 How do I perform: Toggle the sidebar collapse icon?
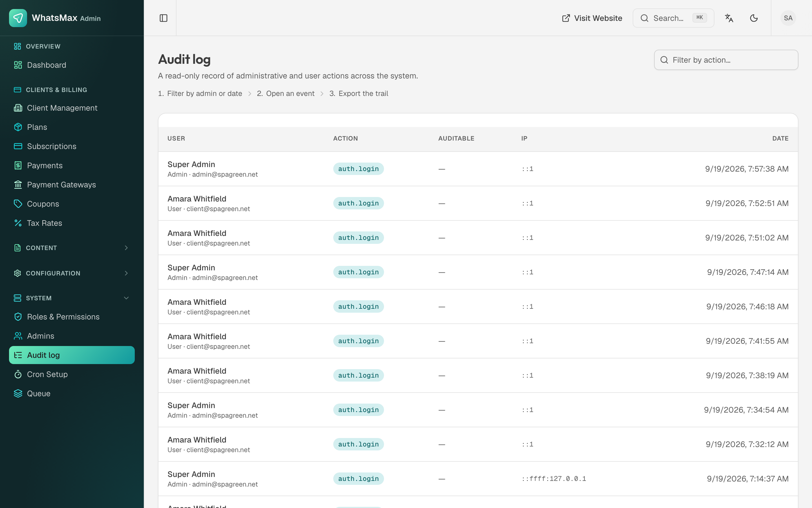(164, 18)
